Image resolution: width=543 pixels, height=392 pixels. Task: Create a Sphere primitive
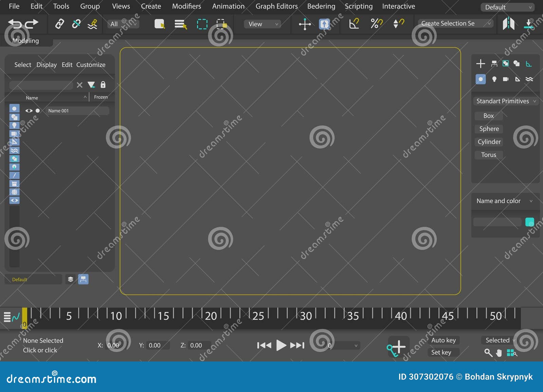pos(489,129)
